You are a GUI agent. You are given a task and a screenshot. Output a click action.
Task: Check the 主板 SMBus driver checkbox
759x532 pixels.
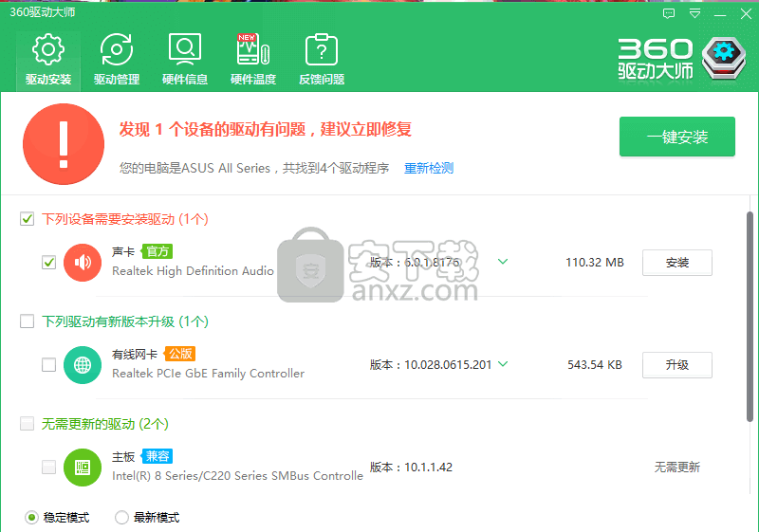coord(48,468)
